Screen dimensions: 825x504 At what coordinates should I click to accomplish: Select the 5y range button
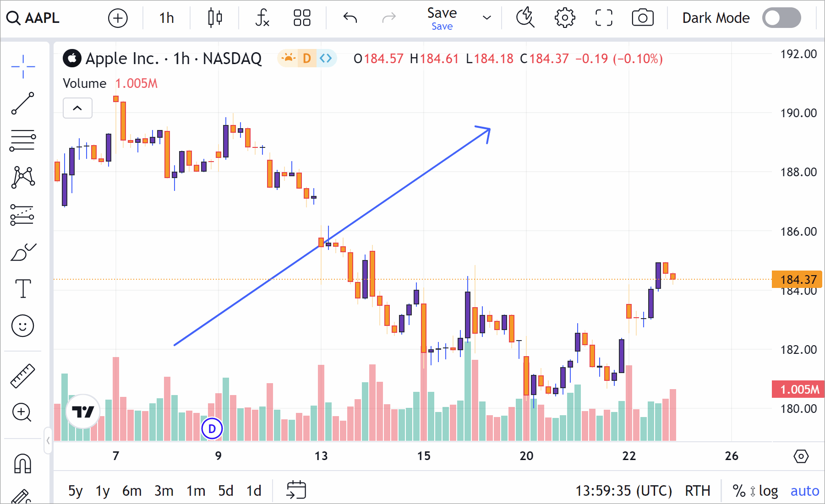75,490
